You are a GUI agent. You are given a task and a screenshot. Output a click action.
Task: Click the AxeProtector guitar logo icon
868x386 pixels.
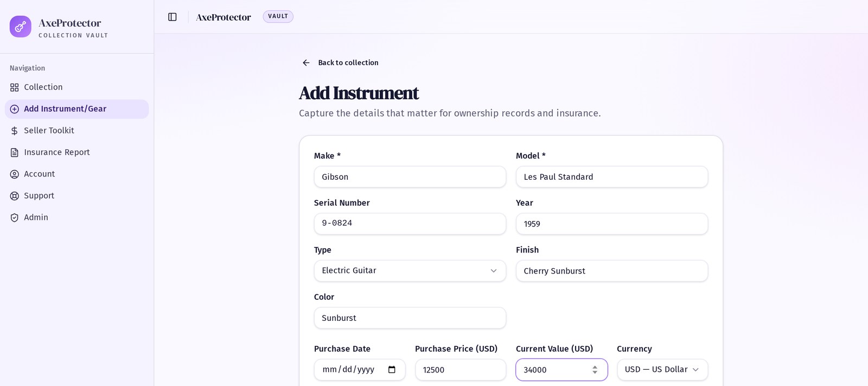point(21,27)
